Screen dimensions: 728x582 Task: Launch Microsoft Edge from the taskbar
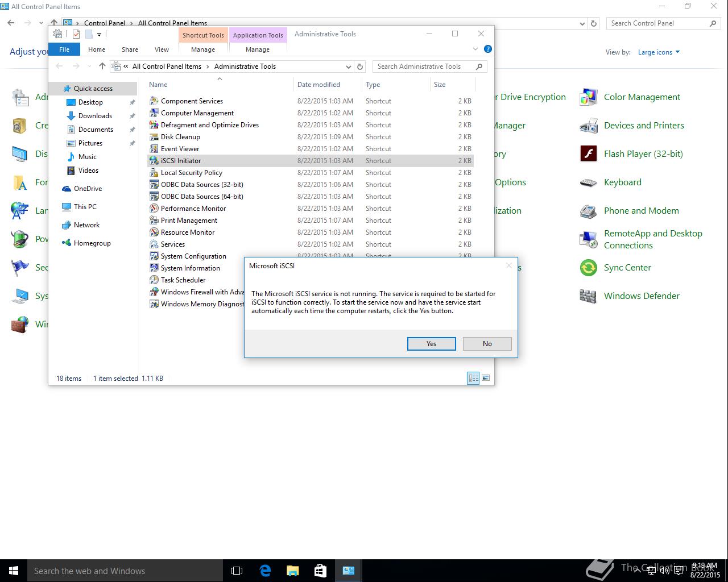[x=265, y=571]
